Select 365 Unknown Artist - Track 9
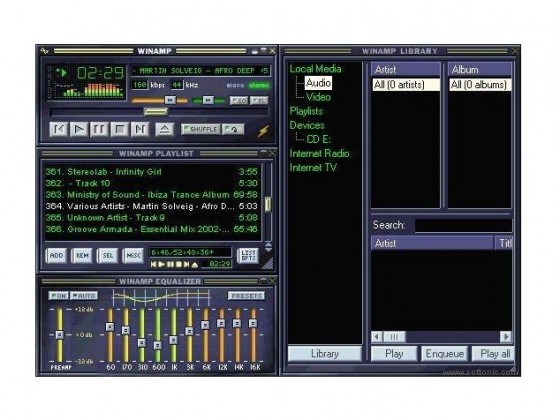Viewport: 560px width, 420px height. pyautogui.click(x=151, y=218)
